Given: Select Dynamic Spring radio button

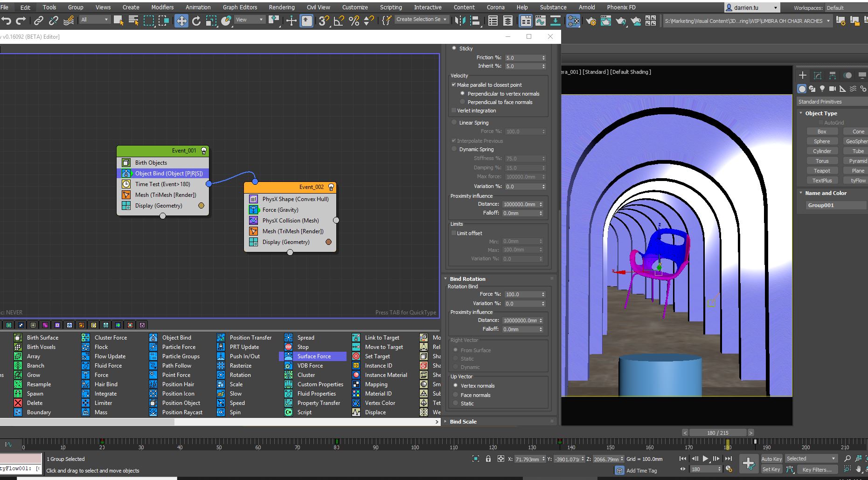Looking at the screenshot, I should 454,149.
